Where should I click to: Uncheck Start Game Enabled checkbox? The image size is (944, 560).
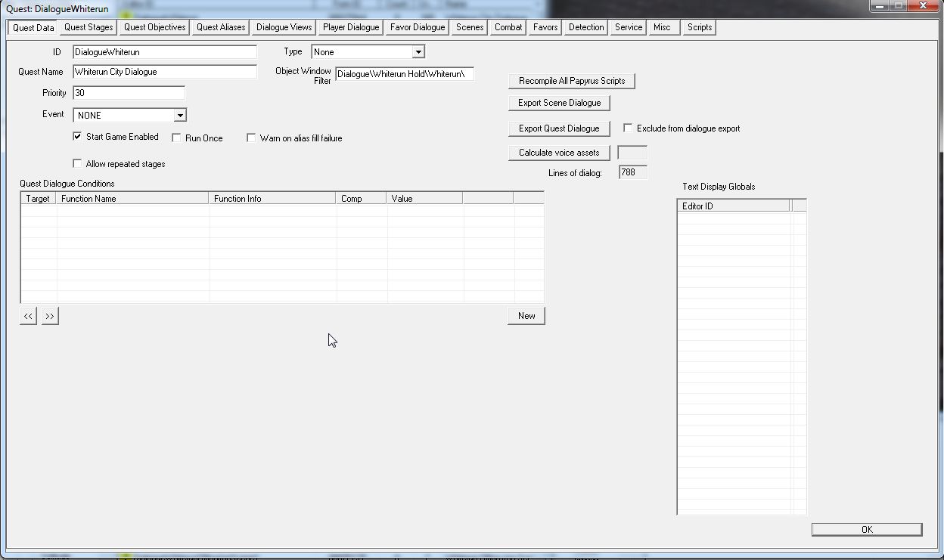[77, 137]
